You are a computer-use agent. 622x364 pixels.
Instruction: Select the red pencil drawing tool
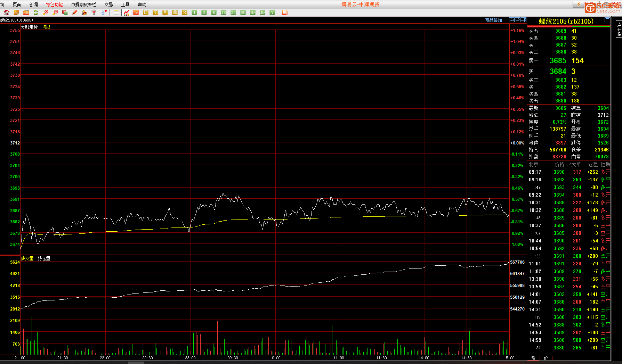75,13
